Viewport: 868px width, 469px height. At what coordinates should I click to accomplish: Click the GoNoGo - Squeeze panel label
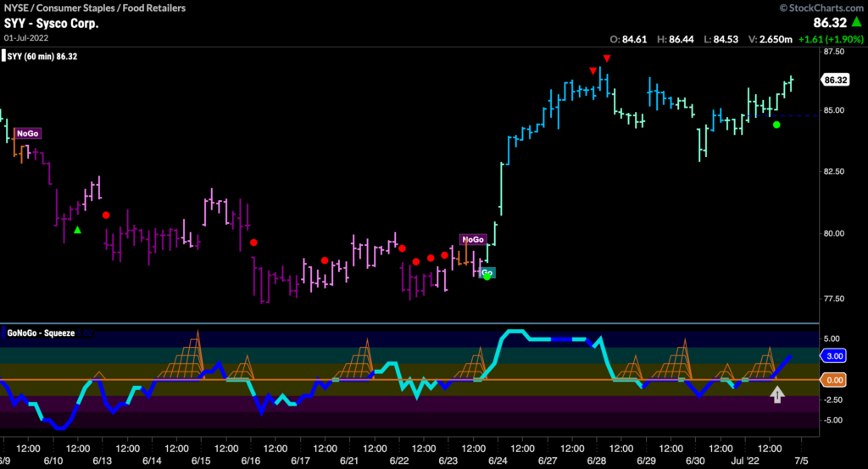pos(41,332)
